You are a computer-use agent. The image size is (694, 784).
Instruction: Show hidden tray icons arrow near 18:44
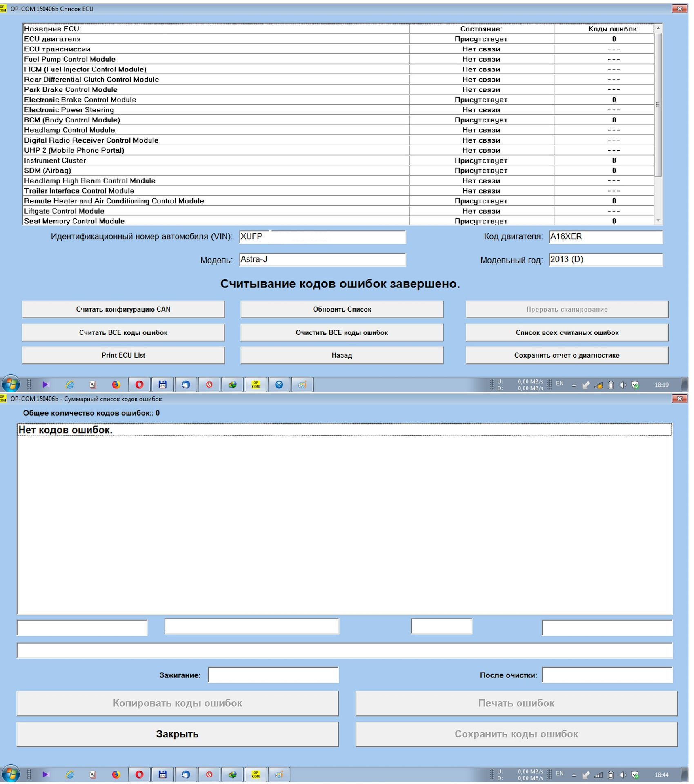[x=574, y=775]
